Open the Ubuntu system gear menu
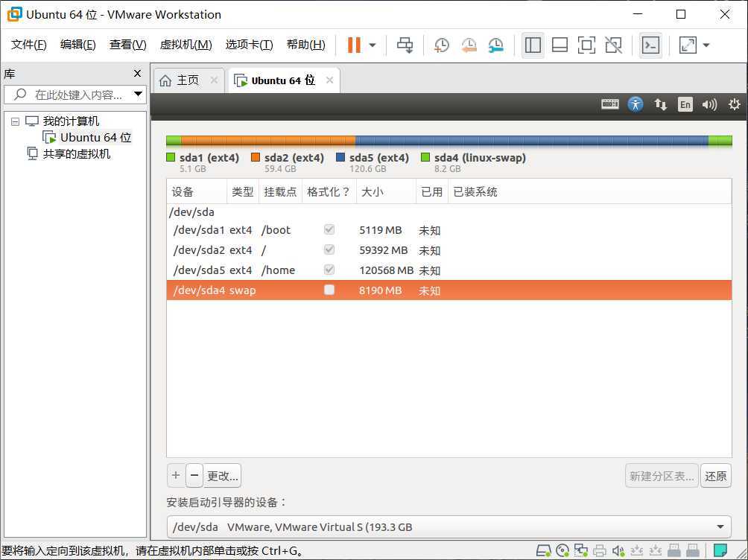Image resolution: width=748 pixels, height=560 pixels. point(734,104)
